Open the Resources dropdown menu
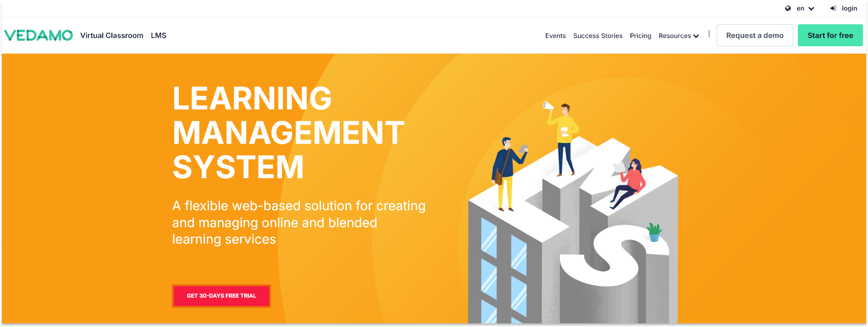The image size is (868, 327). point(679,36)
